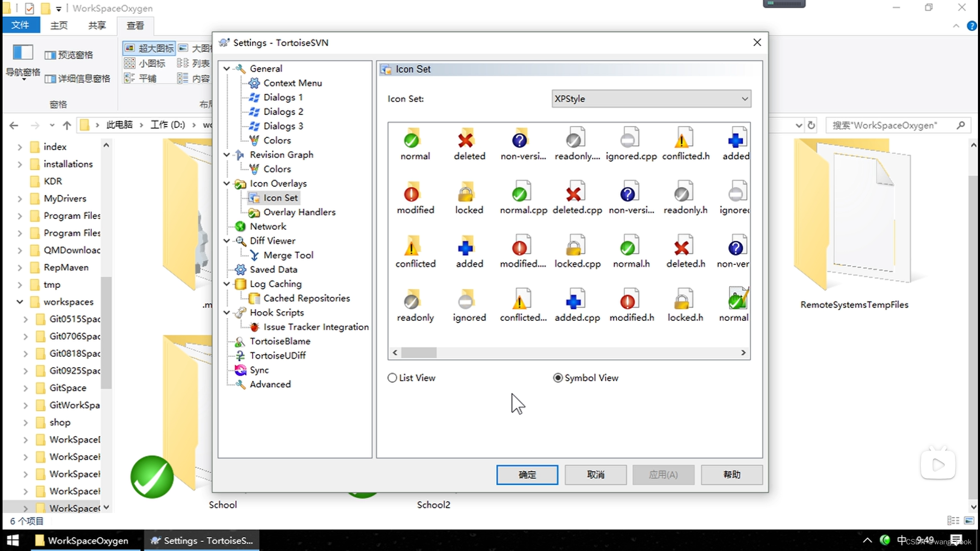
Task: Select the 'modified' red exclamation folder icon
Action: pyautogui.click(x=413, y=192)
